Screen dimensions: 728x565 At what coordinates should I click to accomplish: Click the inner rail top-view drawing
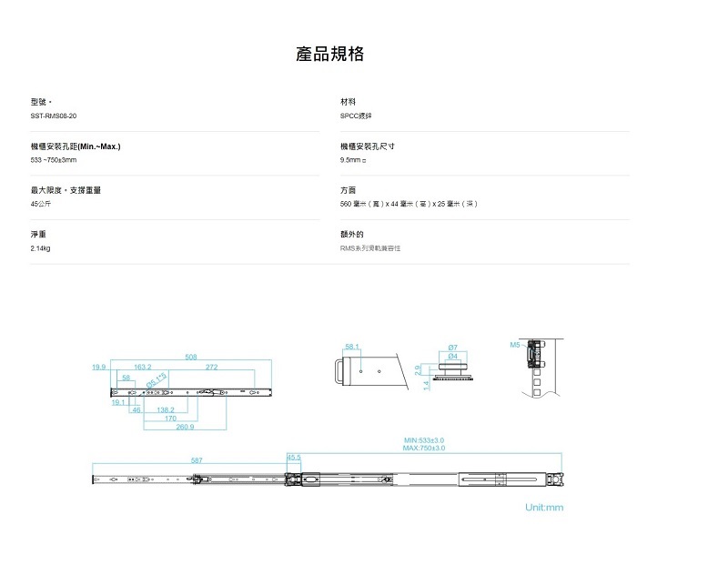[x=191, y=393]
